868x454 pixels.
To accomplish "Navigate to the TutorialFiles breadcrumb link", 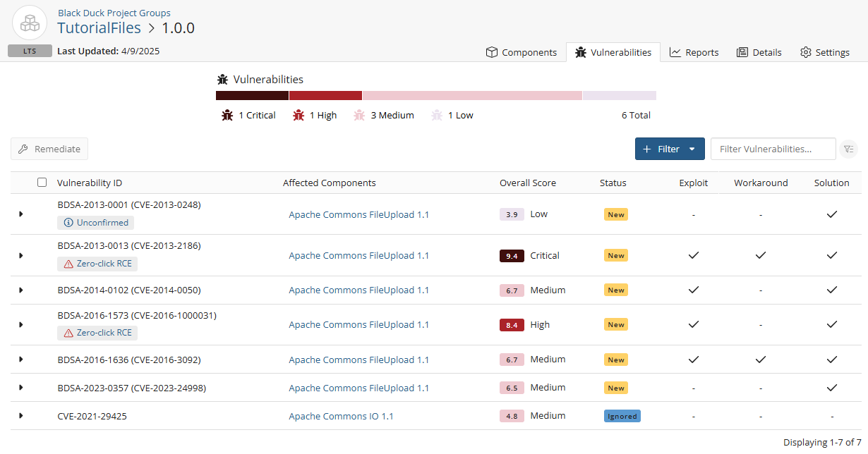I will (x=100, y=27).
